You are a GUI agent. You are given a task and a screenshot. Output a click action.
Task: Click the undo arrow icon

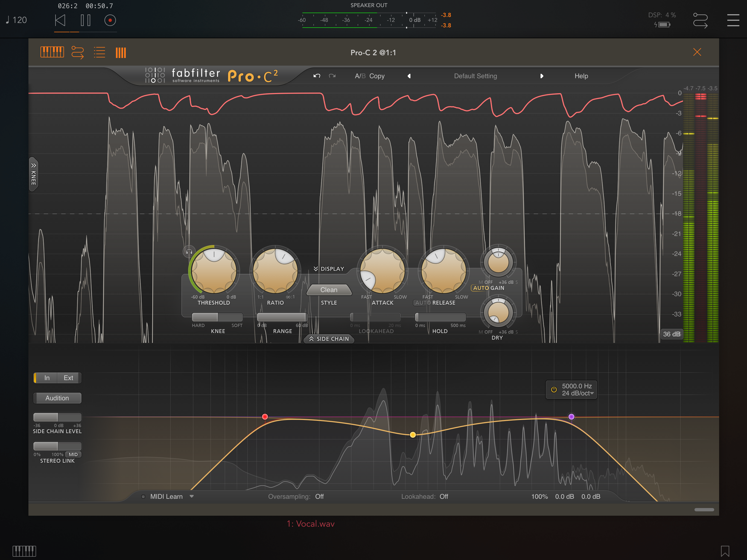click(x=316, y=76)
